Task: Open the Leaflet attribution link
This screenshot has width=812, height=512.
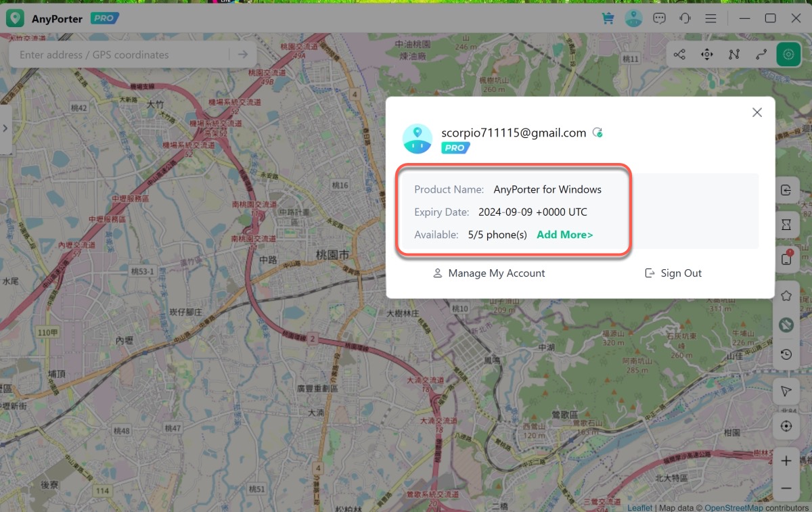Action: tap(639, 507)
